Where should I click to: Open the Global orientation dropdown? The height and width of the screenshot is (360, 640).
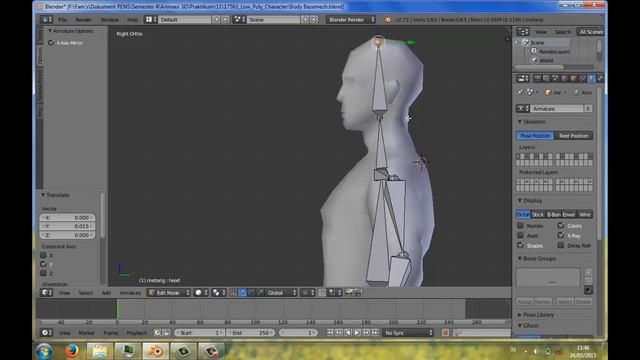[x=281, y=293]
